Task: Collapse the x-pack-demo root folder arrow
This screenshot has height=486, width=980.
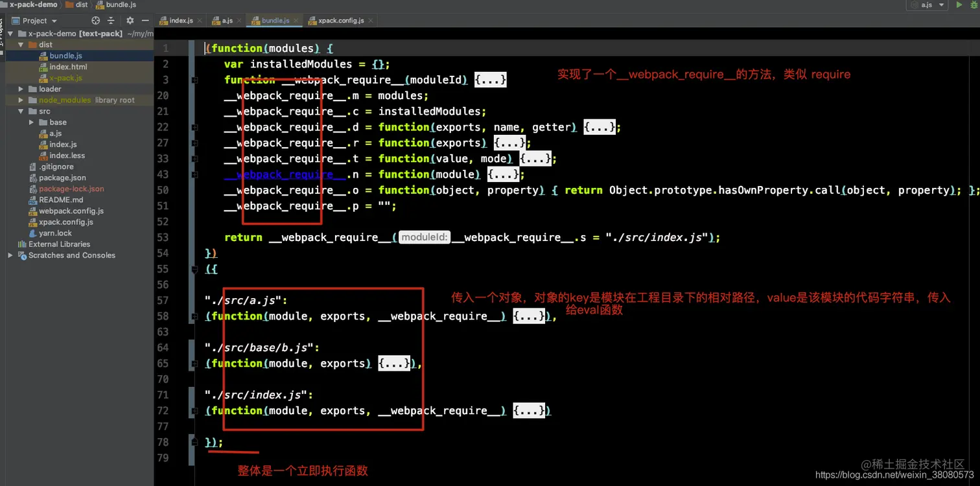Action: [x=11, y=34]
